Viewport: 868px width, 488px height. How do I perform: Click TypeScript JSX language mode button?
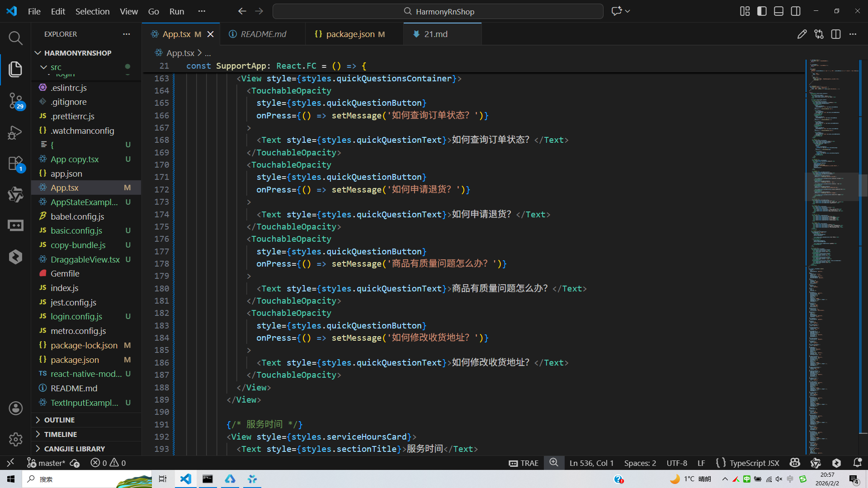[x=754, y=463]
